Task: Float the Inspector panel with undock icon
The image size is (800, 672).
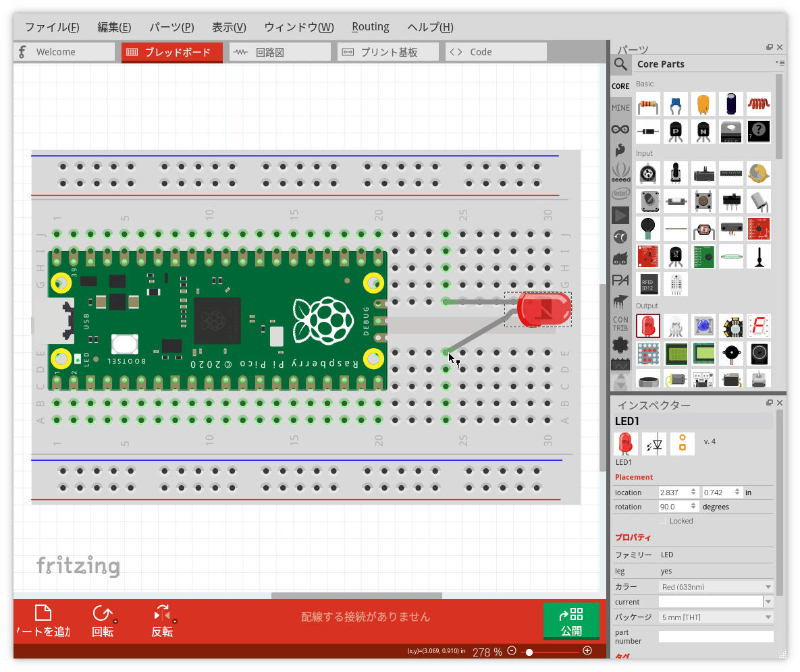Action: coord(770,403)
